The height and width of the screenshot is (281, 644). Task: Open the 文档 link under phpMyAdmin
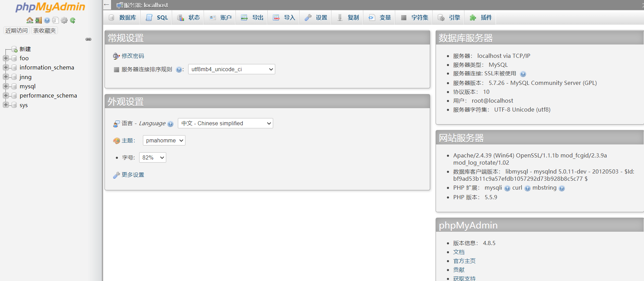[x=459, y=252]
